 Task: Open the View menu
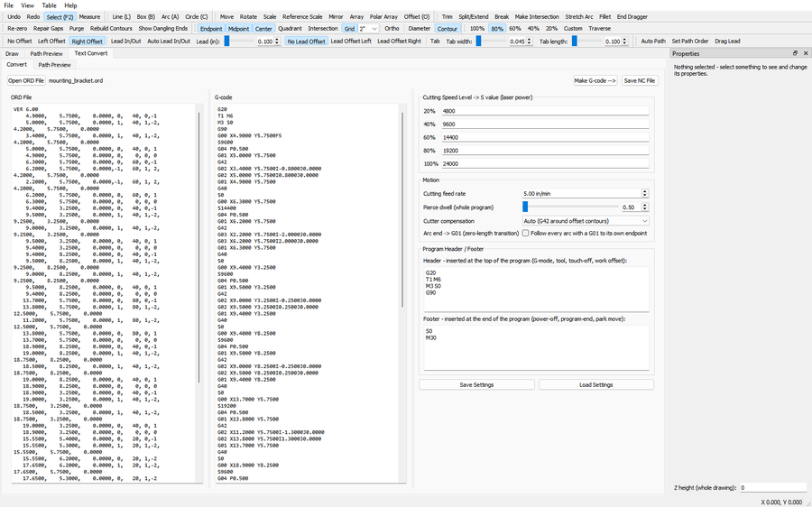tap(27, 5)
